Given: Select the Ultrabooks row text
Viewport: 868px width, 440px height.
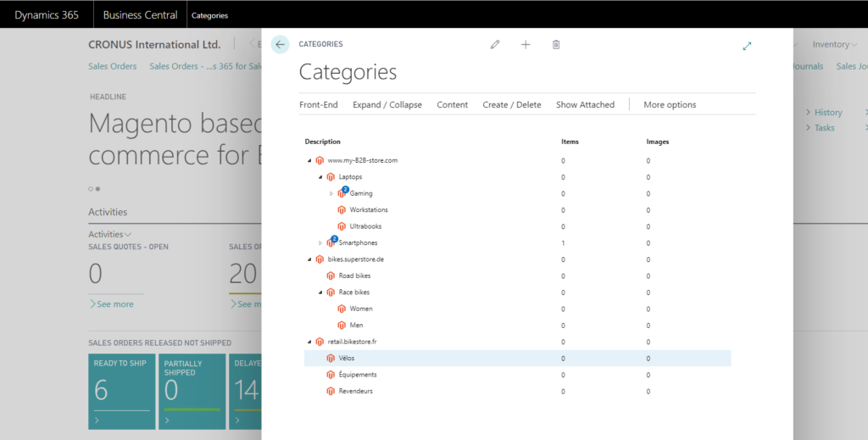Looking at the screenshot, I should click(x=365, y=226).
